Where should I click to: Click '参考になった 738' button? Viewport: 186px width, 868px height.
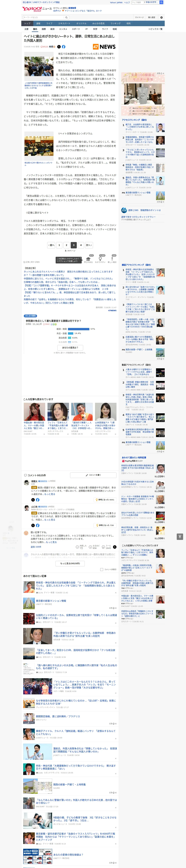click(x=105, y=525)
